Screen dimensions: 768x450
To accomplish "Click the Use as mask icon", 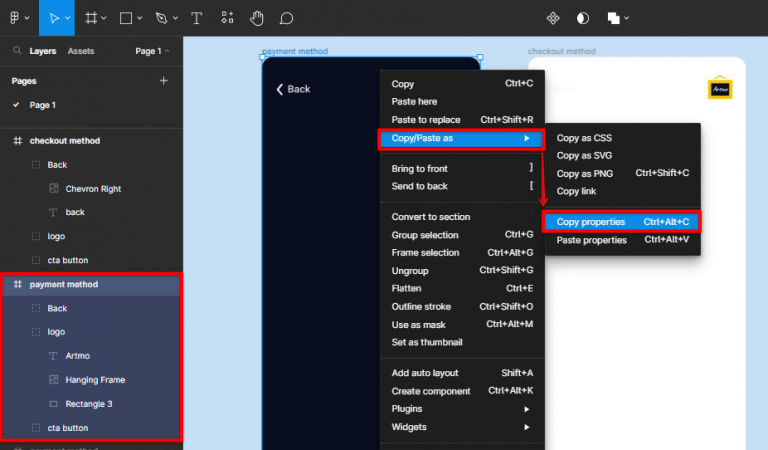I will (582, 18).
